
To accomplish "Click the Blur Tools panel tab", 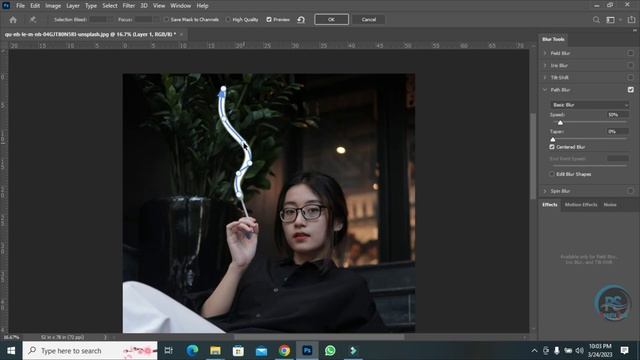I will coord(553,39).
